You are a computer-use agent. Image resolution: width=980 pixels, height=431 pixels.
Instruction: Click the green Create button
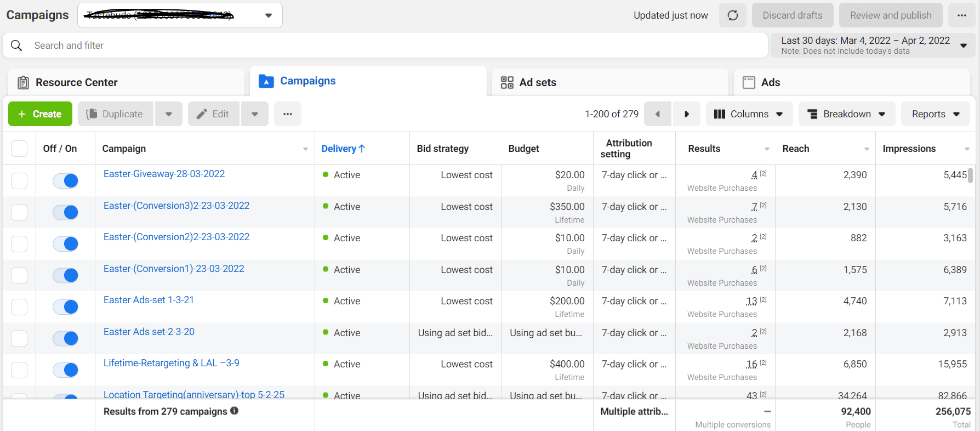pyautogui.click(x=40, y=114)
